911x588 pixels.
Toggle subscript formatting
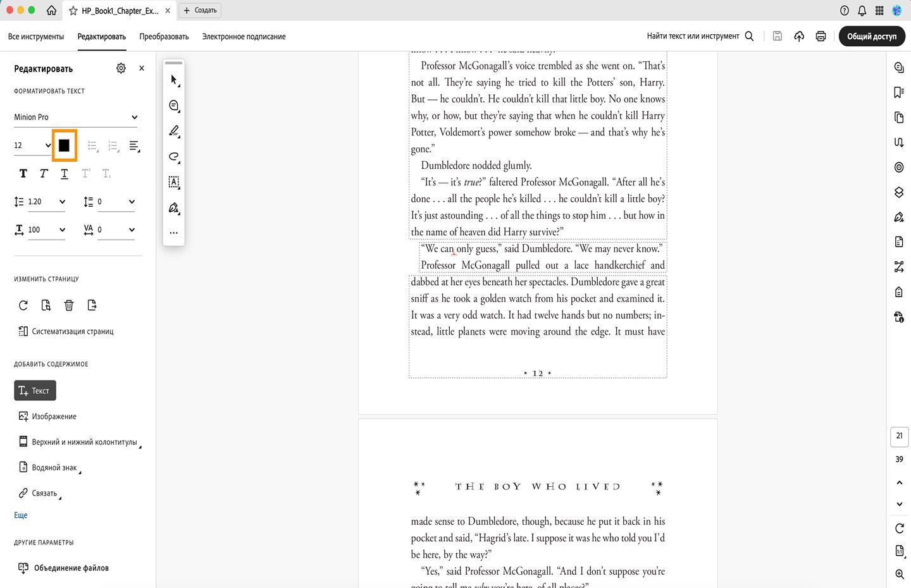click(x=106, y=173)
